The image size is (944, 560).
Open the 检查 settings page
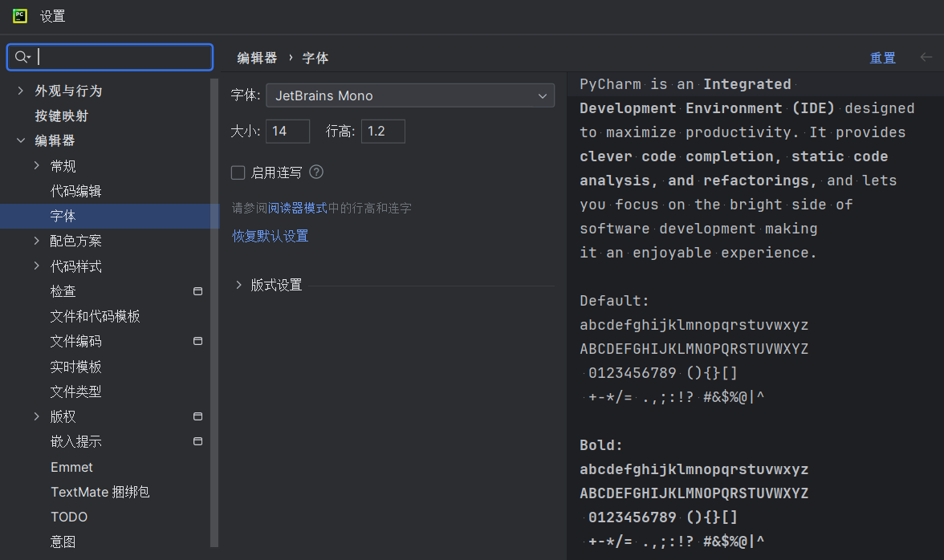click(x=63, y=291)
